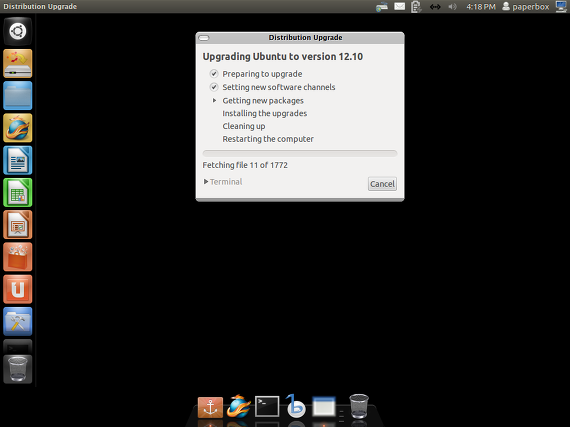Click the anchor icon in bottom dock

tap(210, 407)
